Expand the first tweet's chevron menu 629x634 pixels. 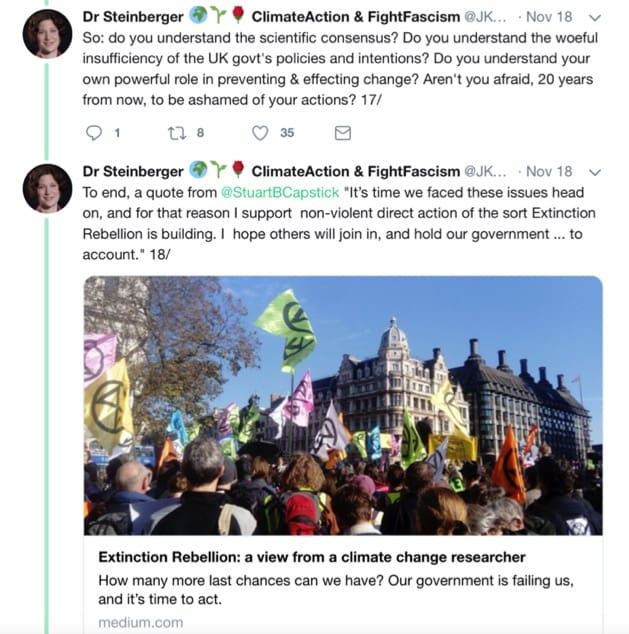595,18
